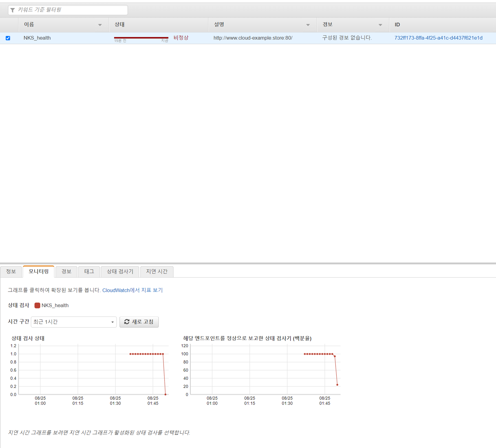This screenshot has height=448, width=496.
Task: Open health check ID 732ff173 link
Action: coord(438,38)
